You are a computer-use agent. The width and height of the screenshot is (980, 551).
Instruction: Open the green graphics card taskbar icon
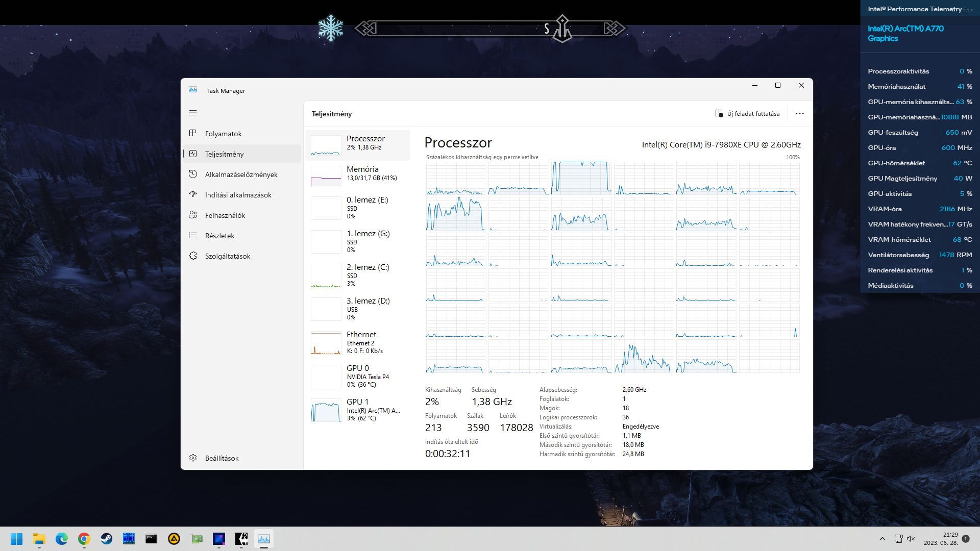197,539
